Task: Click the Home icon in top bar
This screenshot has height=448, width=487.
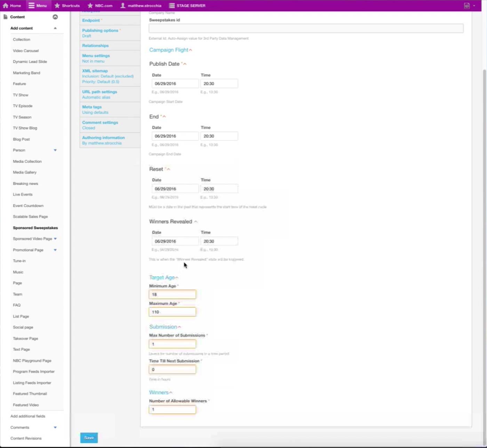Action: (x=6, y=6)
